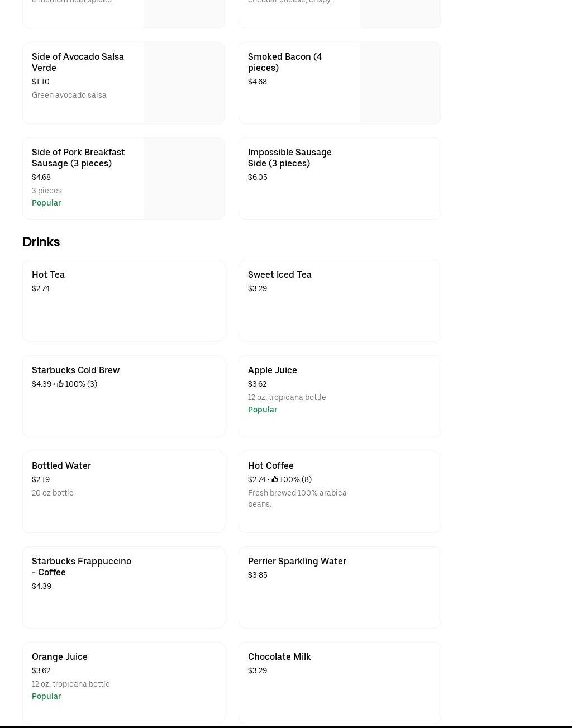The image size is (572, 728).
Task: Choose Perrier Sparkling Water
Action: tap(297, 561)
